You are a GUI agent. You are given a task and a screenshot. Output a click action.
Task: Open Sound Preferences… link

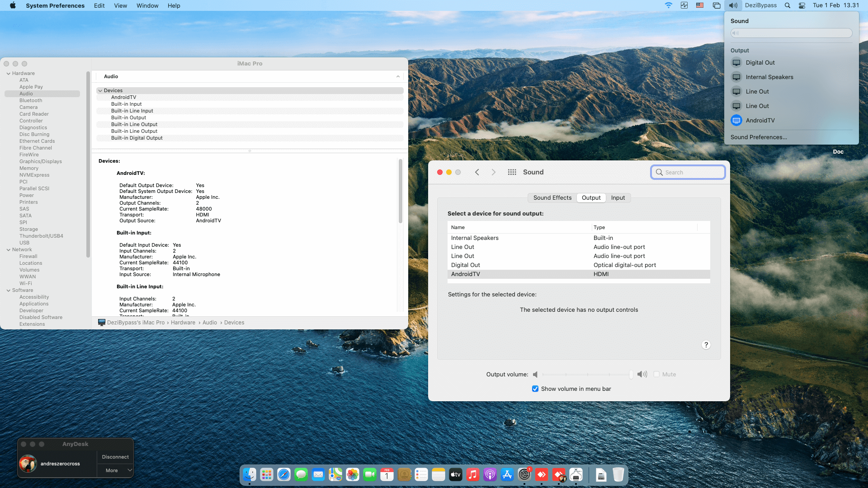tap(759, 137)
